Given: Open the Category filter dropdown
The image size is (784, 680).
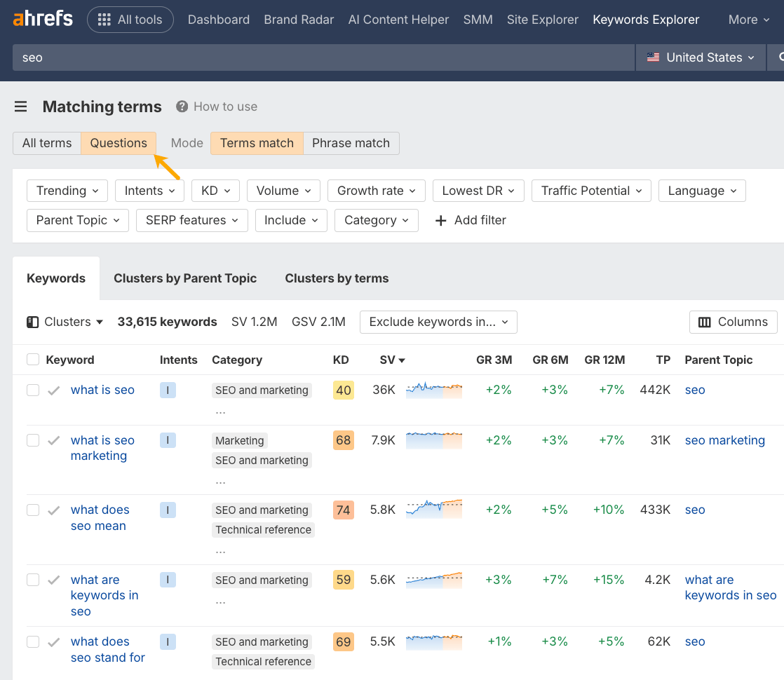Looking at the screenshot, I should pyautogui.click(x=377, y=221).
